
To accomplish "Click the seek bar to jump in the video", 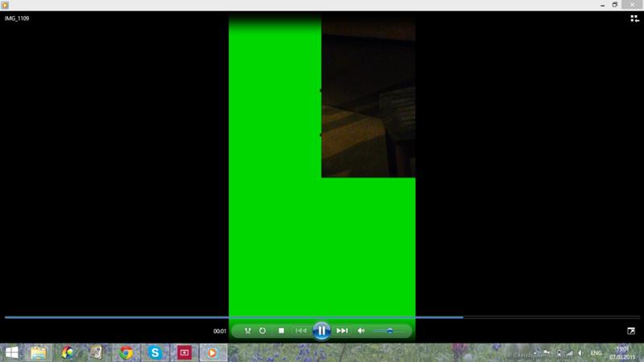I will coord(322,317).
